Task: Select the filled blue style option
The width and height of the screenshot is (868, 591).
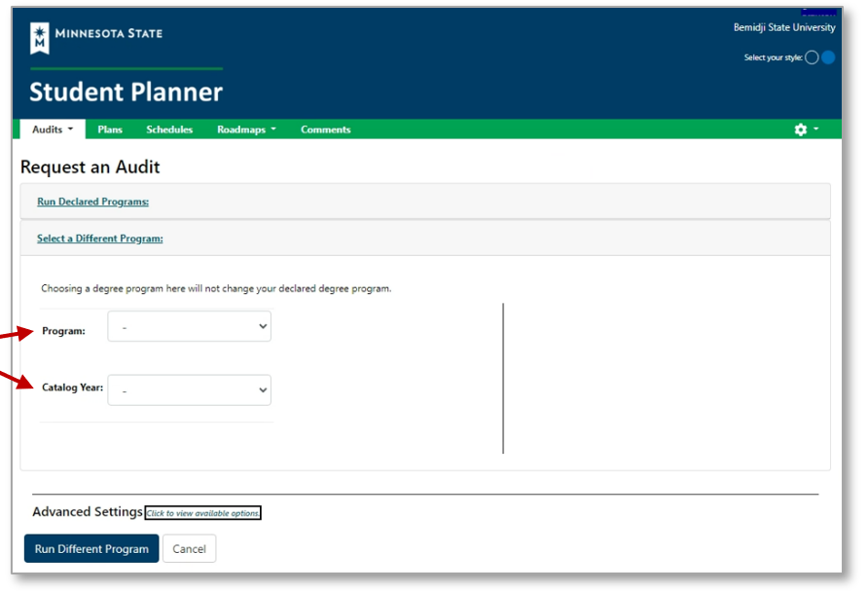Action: coord(828,57)
